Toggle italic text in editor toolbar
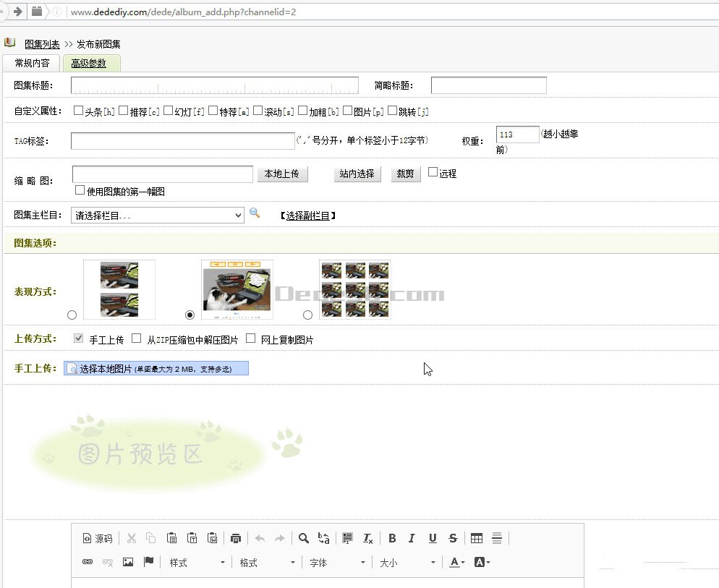Screen dimensions: 719x588 [x=412, y=538]
